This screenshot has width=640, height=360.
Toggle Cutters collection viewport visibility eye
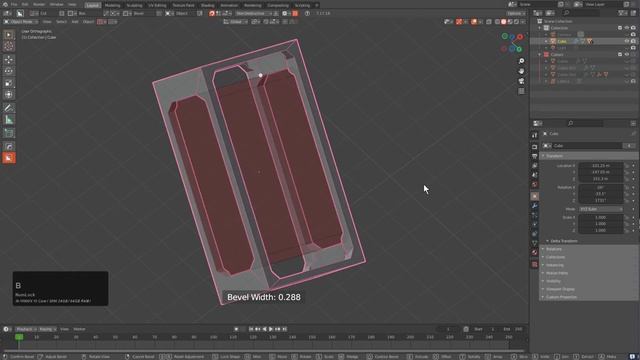click(627, 54)
